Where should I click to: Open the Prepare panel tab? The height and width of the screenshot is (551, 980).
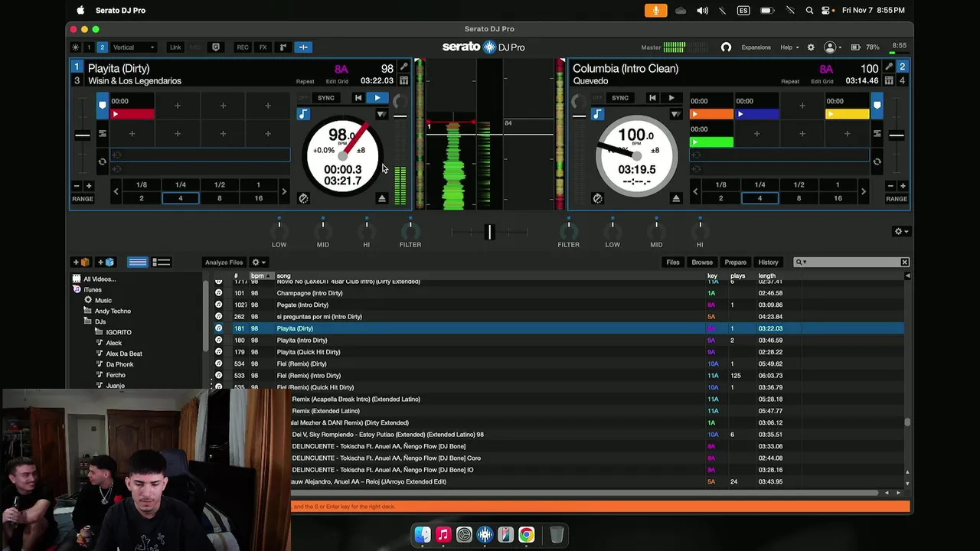735,262
